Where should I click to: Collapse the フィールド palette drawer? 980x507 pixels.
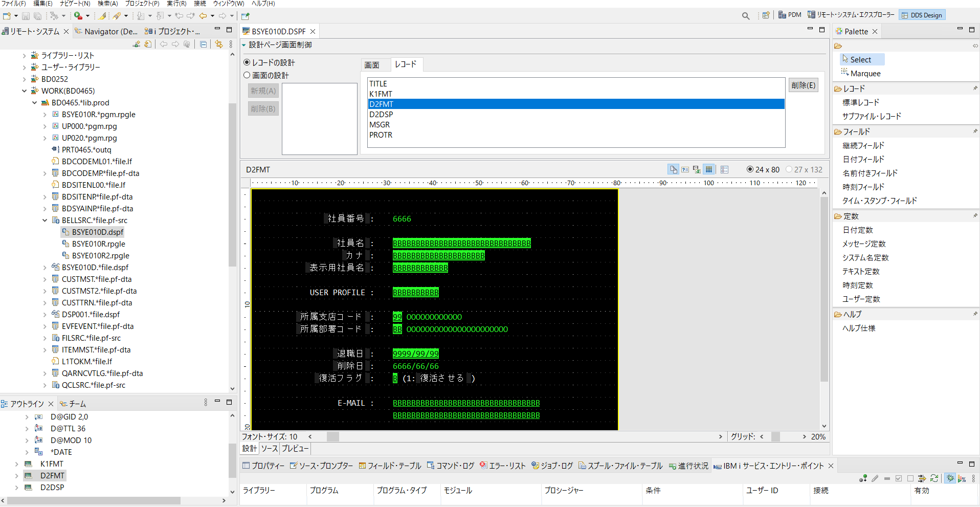tap(856, 131)
